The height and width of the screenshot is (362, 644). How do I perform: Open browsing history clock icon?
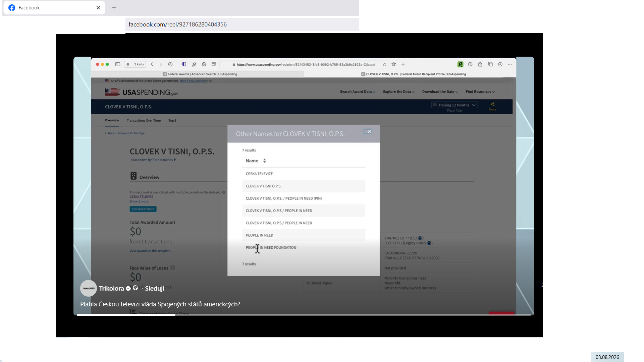click(170, 64)
